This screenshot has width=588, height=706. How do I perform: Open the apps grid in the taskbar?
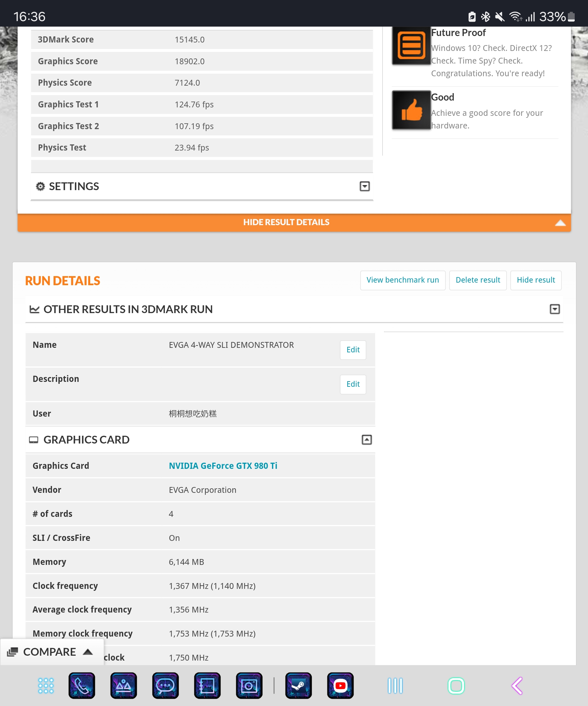46,686
